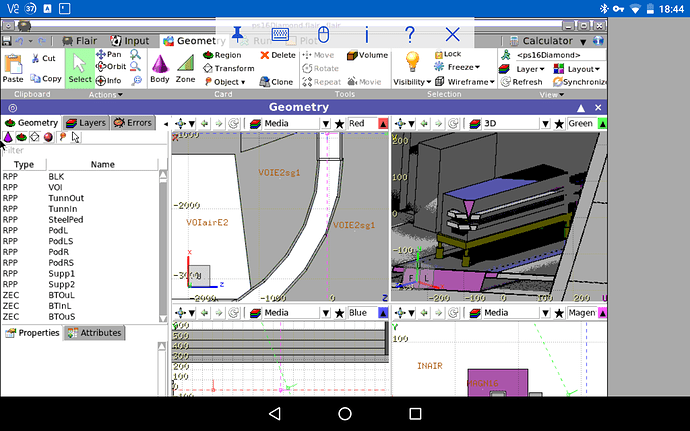Add a new Body with cone icon
Viewport: 690px width, 431px height.
[160, 69]
